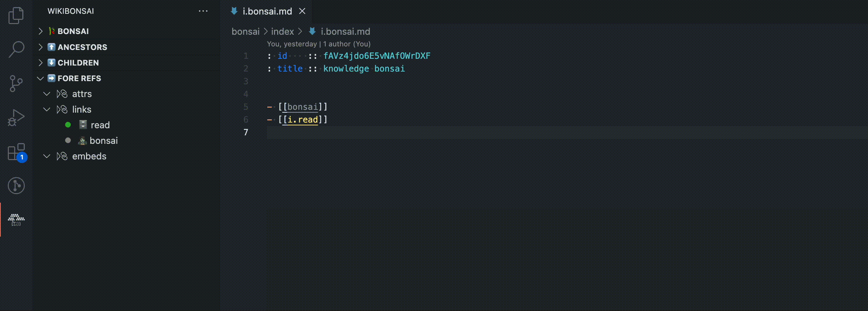Click the tan status dot beside bonsai

pos(68,140)
